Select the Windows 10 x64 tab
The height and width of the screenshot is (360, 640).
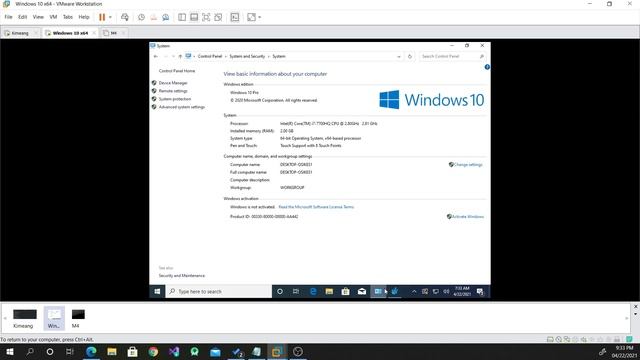(x=70, y=33)
